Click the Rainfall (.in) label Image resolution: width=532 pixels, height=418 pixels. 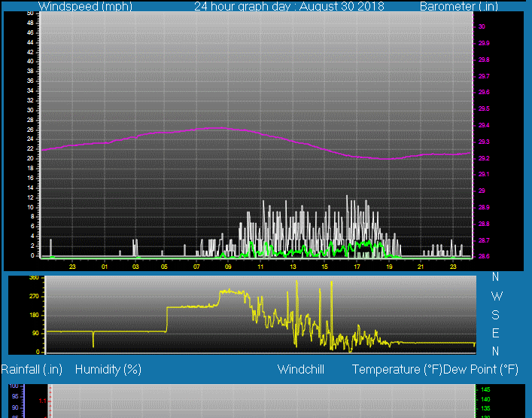pyautogui.click(x=32, y=370)
